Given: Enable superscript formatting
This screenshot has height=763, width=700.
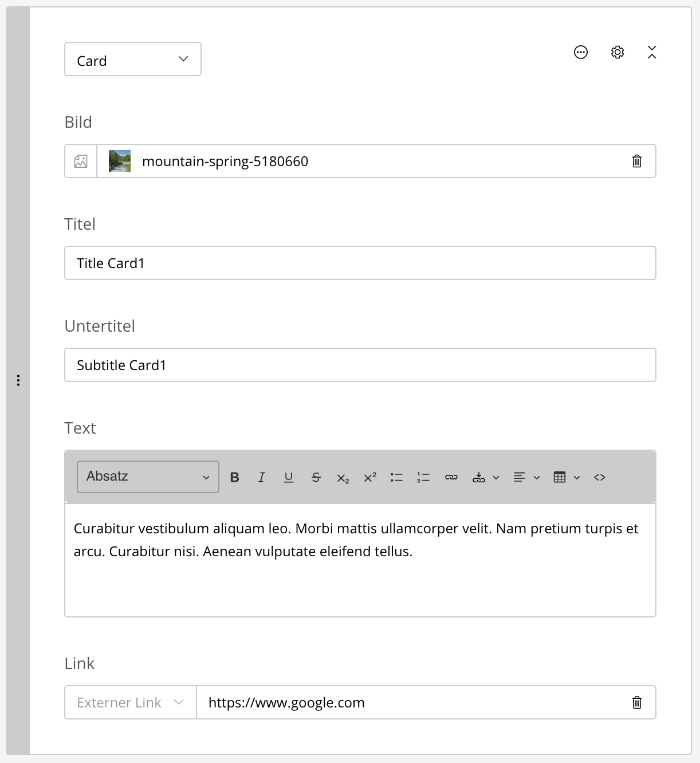Looking at the screenshot, I should tap(370, 477).
